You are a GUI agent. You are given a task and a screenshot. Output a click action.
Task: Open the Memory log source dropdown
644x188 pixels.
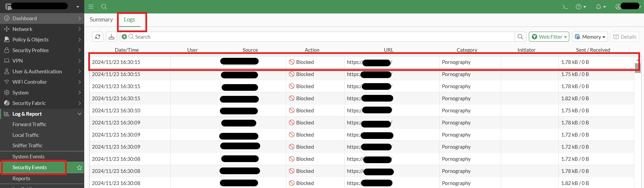(590, 37)
